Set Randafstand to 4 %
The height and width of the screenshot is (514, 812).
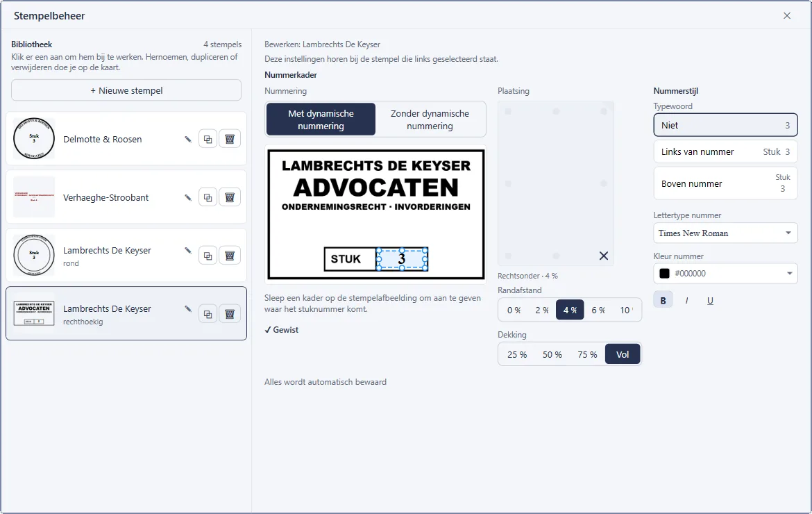click(570, 310)
